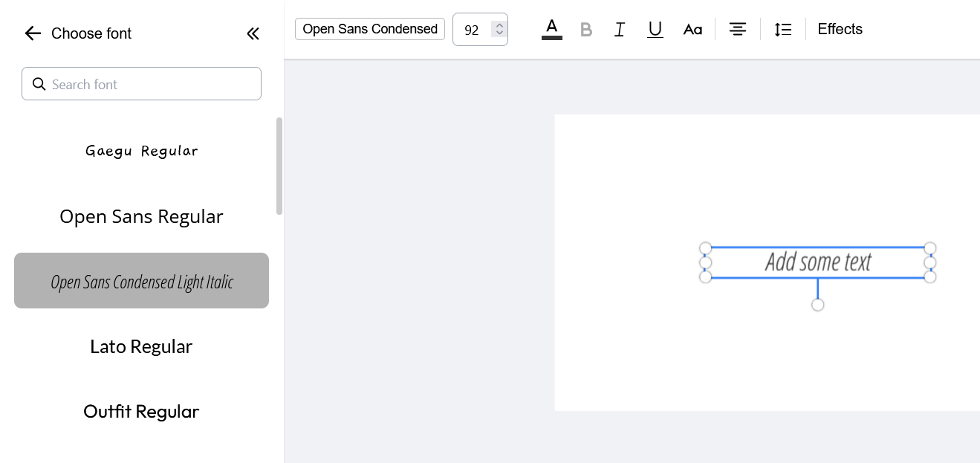The height and width of the screenshot is (463, 980).
Task: Select Gaegu Regular font
Action: (x=141, y=151)
